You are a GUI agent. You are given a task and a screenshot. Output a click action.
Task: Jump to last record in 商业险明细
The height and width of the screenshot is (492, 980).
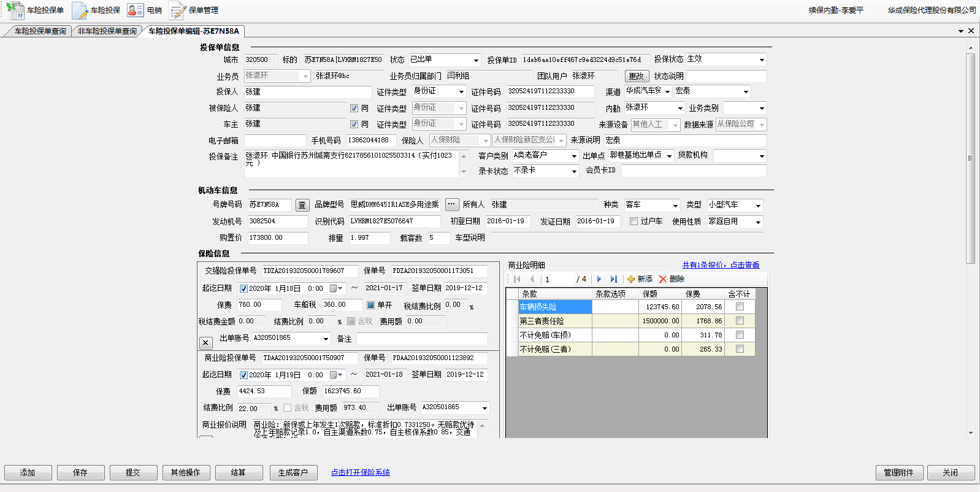pyautogui.click(x=613, y=279)
